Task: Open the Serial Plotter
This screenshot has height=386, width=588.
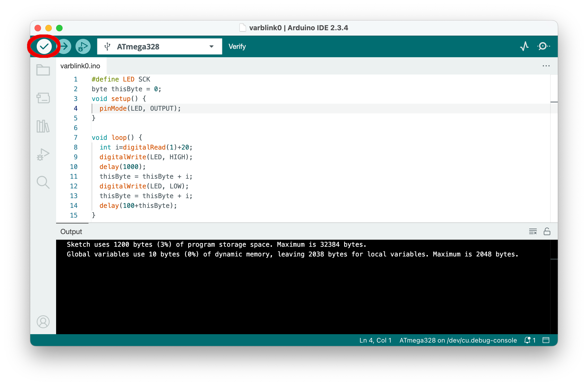Action: [524, 46]
